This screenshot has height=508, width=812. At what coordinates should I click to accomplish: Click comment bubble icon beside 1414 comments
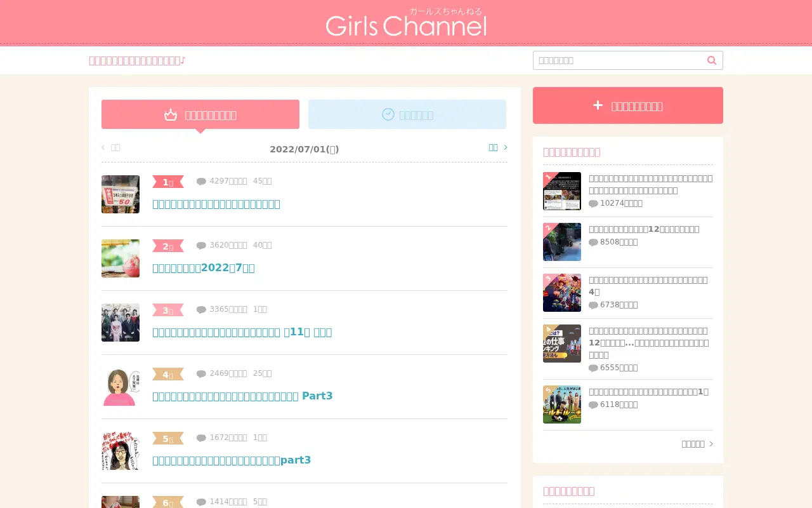(x=201, y=502)
